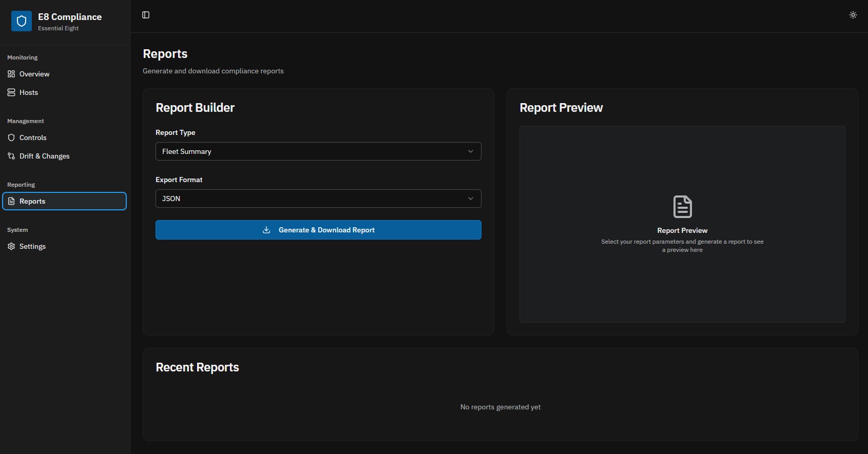Click 'Generate and download compliance reports' subtitle
This screenshot has height=454, width=868.
[213, 71]
